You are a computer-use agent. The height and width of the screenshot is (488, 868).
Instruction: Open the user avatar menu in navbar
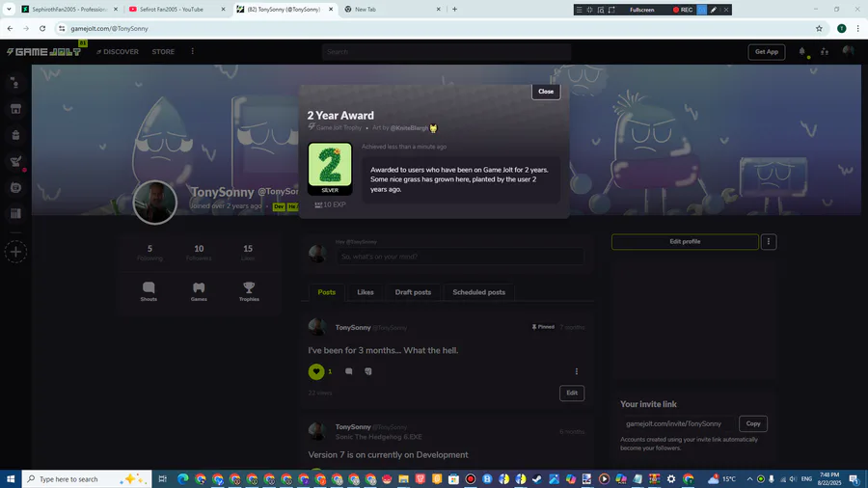click(848, 51)
